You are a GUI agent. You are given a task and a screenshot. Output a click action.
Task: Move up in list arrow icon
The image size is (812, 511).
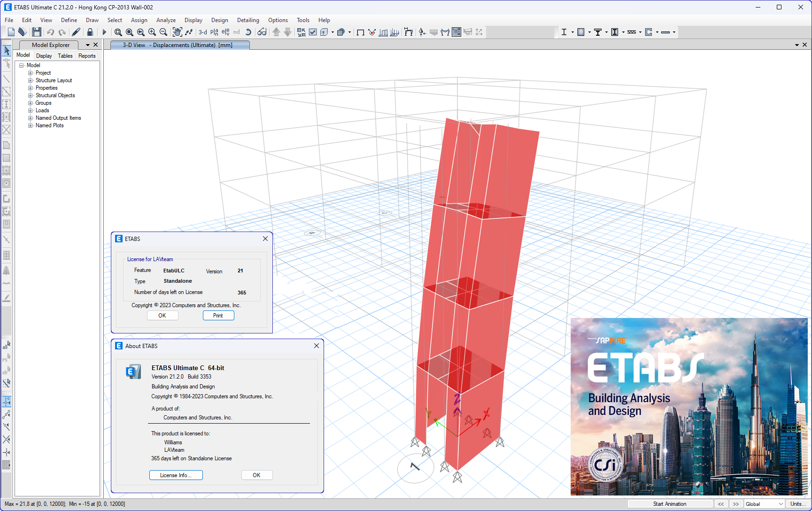pyautogui.click(x=276, y=32)
